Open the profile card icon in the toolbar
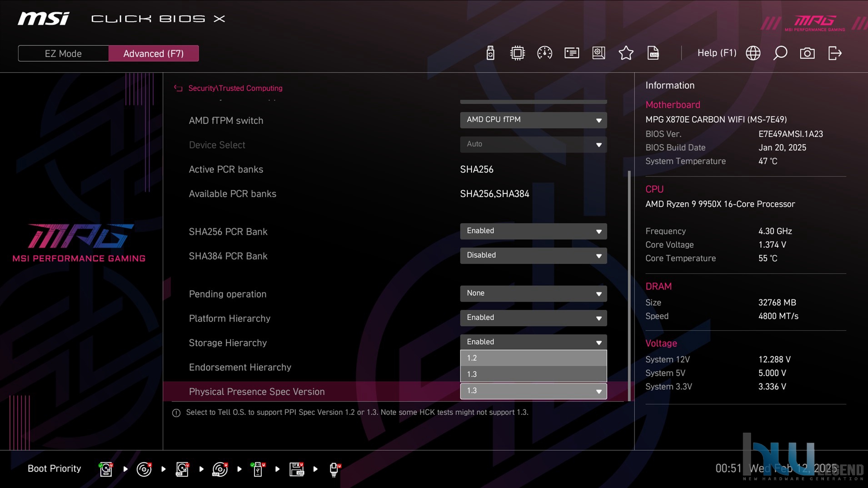 pyautogui.click(x=572, y=53)
